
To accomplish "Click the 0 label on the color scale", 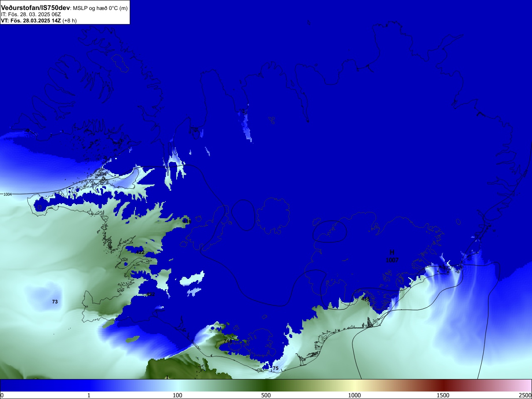I will click(2, 395).
